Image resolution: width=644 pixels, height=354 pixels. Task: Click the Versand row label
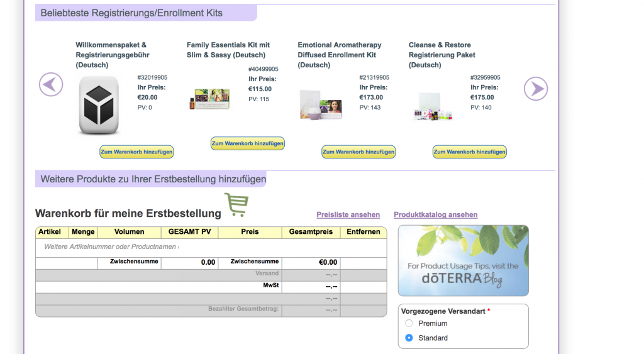[x=267, y=274]
